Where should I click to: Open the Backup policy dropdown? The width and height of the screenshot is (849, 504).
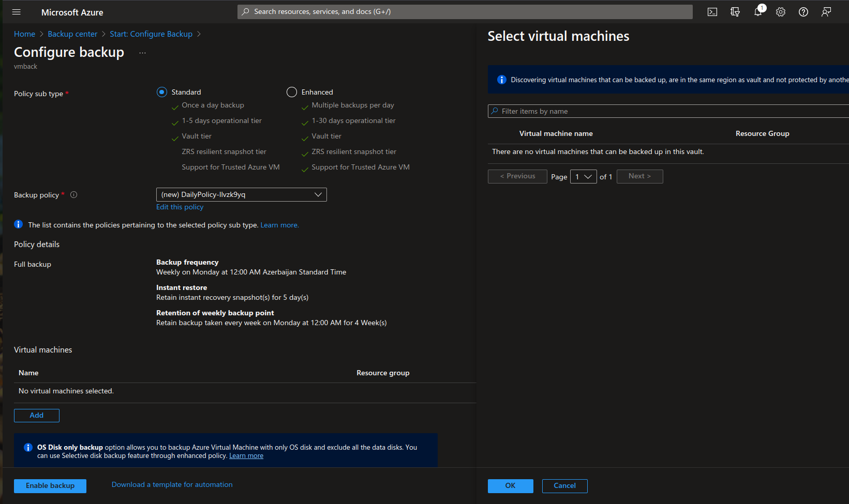pos(242,194)
